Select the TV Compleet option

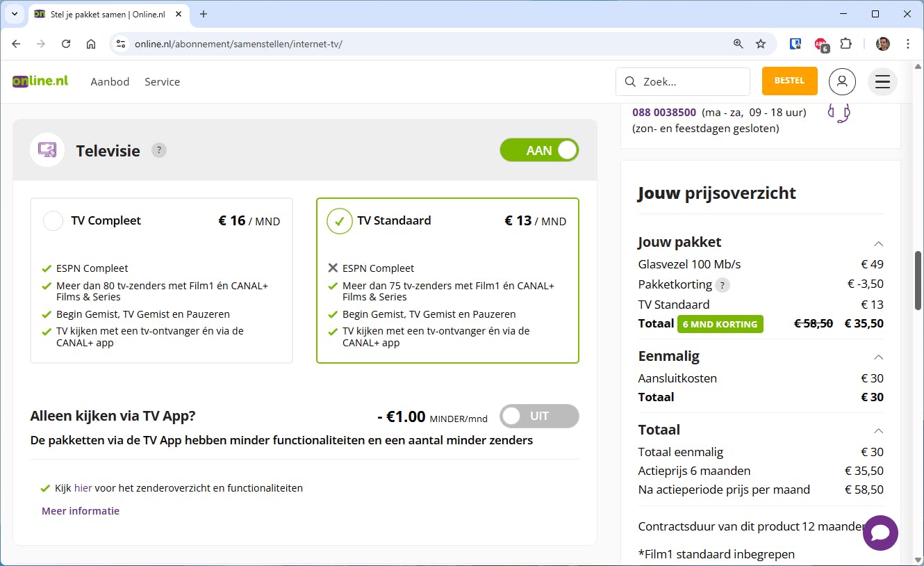click(x=53, y=220)
